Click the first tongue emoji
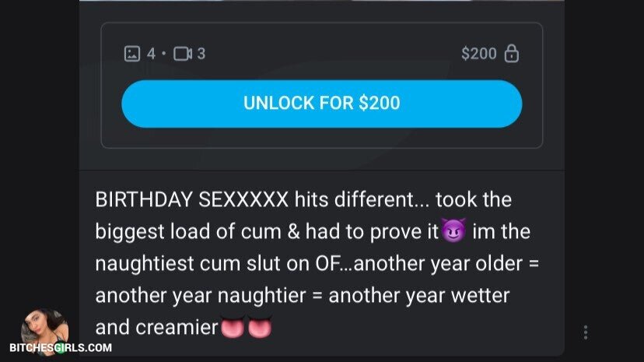Image resolution: width=644 pixels, height=362 pixels. (233, 327)
